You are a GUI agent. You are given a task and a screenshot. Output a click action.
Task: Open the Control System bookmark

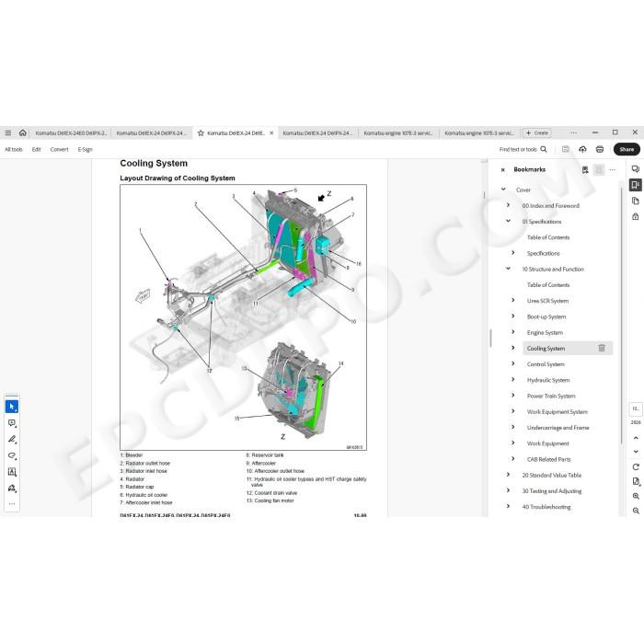pyautogui.click(x=546, y=364)
